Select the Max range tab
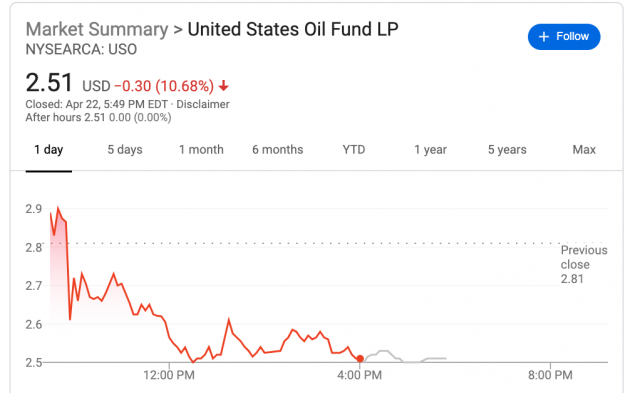640x393 pixels. (x=584, y=150)
